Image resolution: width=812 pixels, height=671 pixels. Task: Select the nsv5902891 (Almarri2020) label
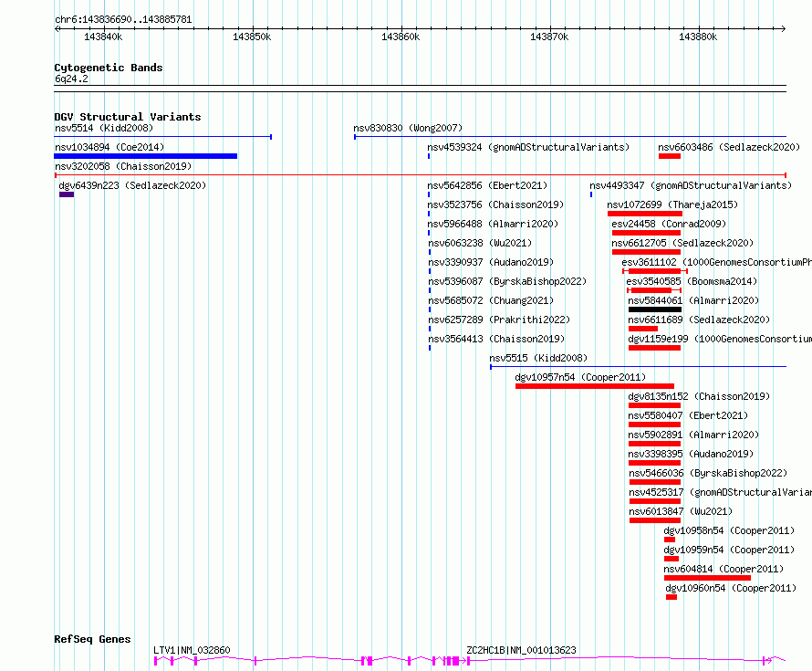point(693,435)
